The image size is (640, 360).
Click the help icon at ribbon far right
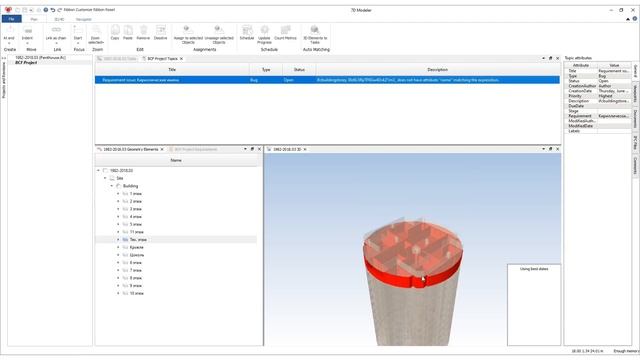point(635,19)
